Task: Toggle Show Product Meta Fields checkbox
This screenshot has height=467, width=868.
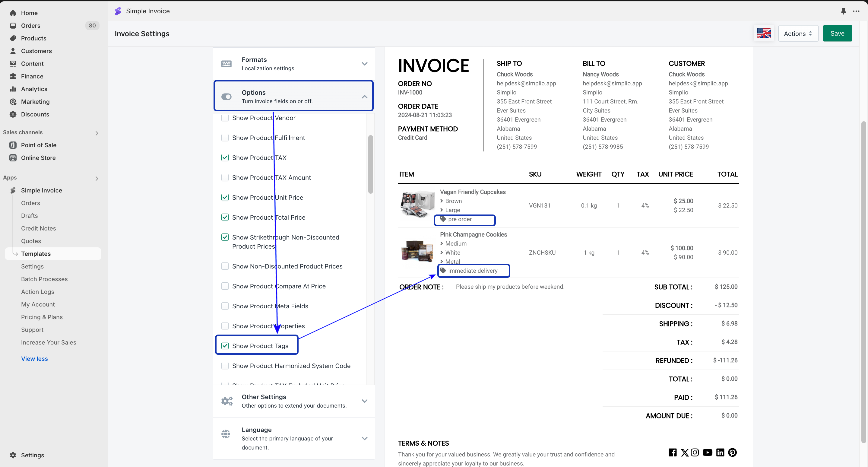Action: pos(225,306)
